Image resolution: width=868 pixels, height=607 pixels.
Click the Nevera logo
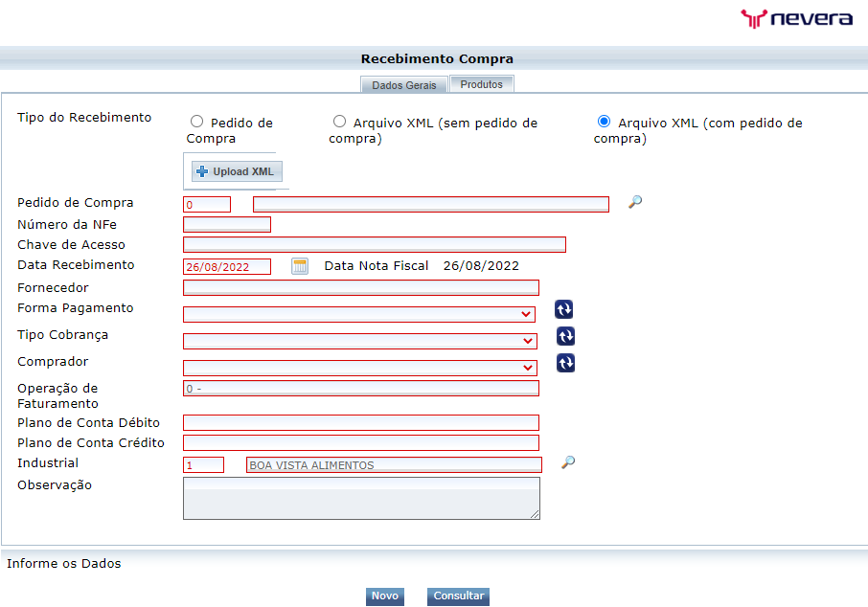pyautogui.click(x=796, y=17)
